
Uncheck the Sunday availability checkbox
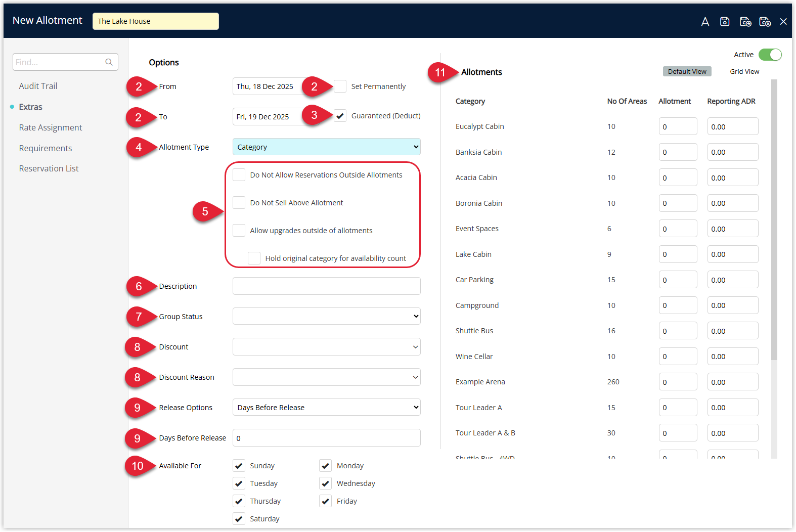239,466
